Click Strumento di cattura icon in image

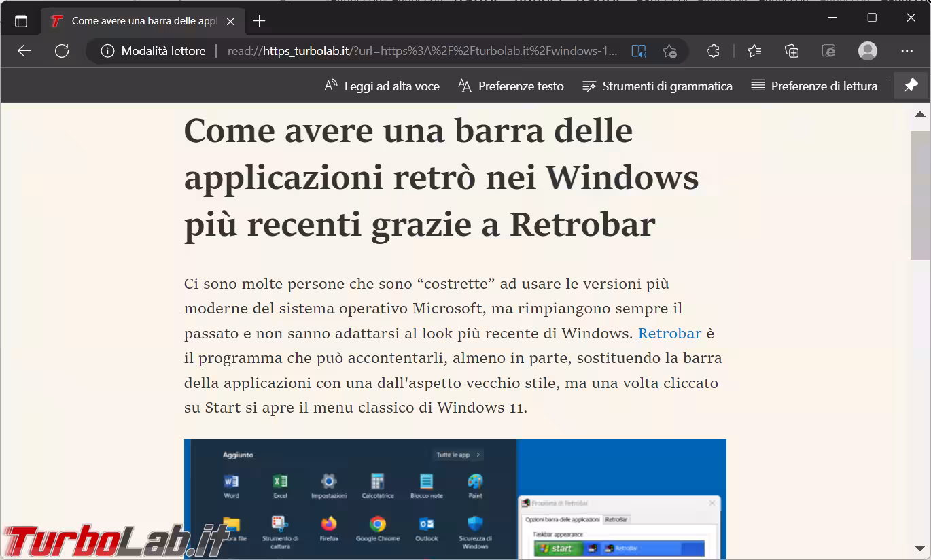pos(280,523)
